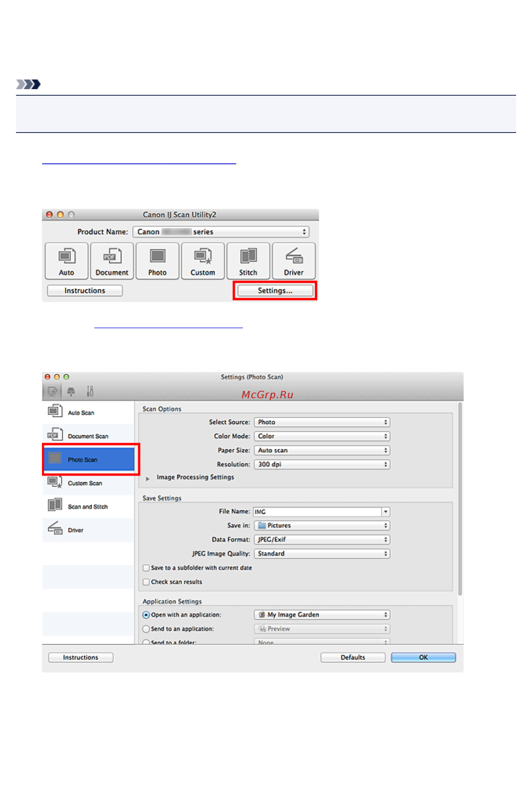Open the Select Source dropdown
532x789 pixels.
point(322,422)
